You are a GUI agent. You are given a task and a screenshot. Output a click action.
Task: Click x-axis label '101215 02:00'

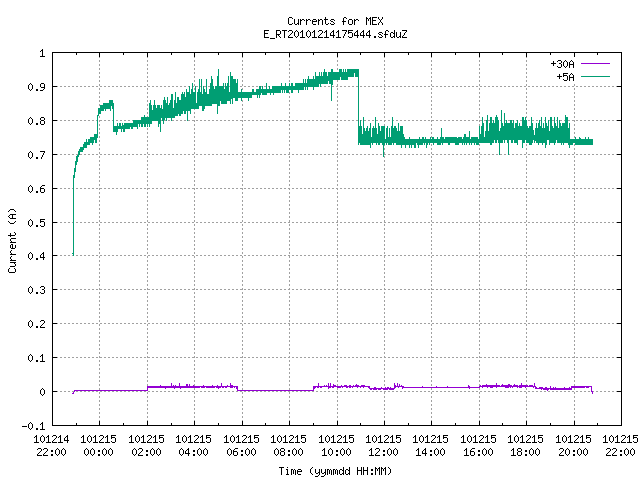[x=146, y=446]
